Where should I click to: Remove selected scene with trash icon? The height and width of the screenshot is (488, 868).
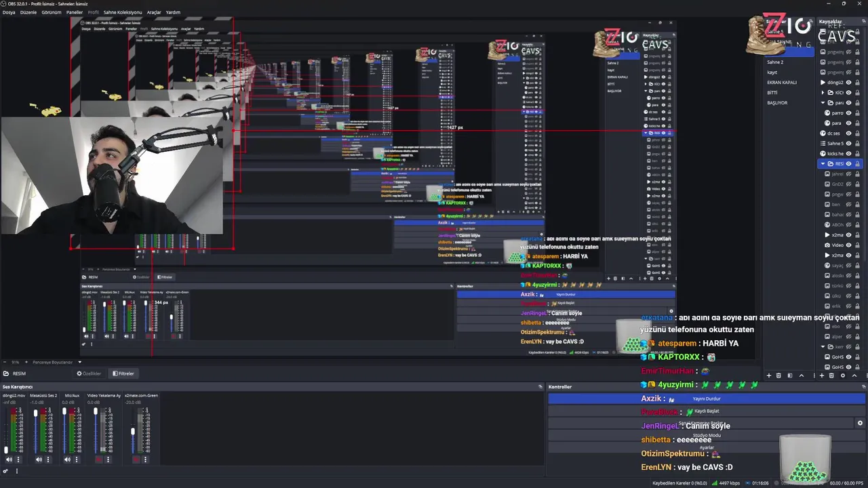(x=778, y=375)
